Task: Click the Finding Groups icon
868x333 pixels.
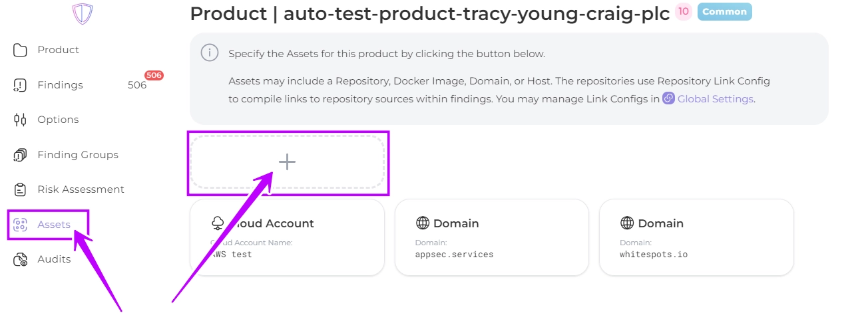Action: [20, 155]
